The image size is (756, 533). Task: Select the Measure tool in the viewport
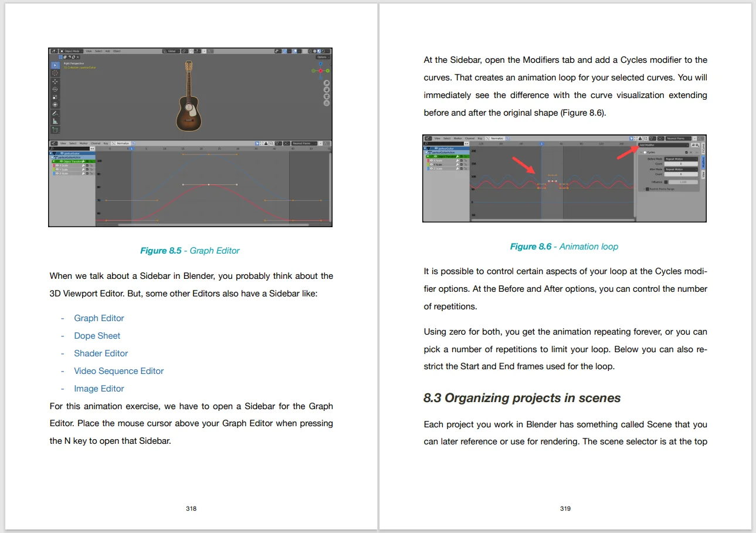pyautogui.click(x=55, y=121)
